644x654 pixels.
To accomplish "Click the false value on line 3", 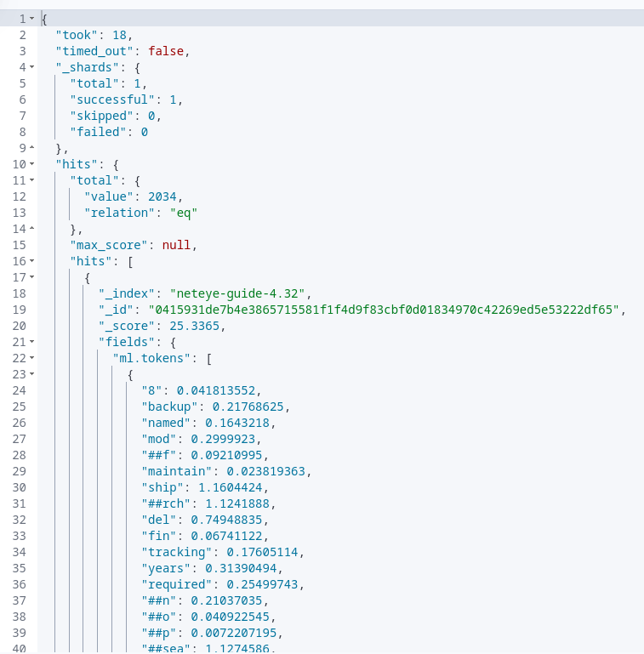I will (166, 51).
